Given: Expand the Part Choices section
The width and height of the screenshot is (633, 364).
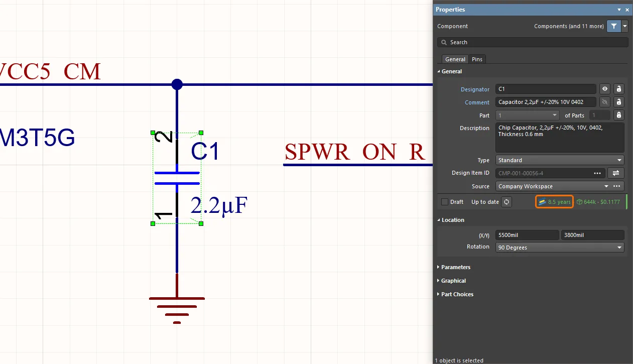Looking at the screenshot, I should click(x=457, y=294).
